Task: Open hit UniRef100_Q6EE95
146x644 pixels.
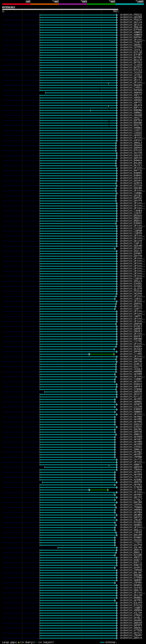Action: (x=131, y=392)
